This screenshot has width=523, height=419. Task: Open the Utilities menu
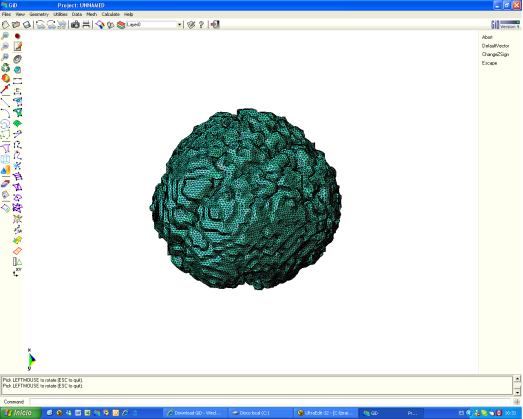(60, 14)
